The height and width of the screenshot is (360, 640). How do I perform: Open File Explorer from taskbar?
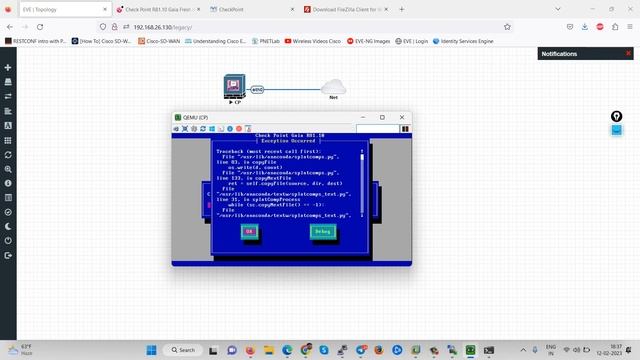[269, 350]
